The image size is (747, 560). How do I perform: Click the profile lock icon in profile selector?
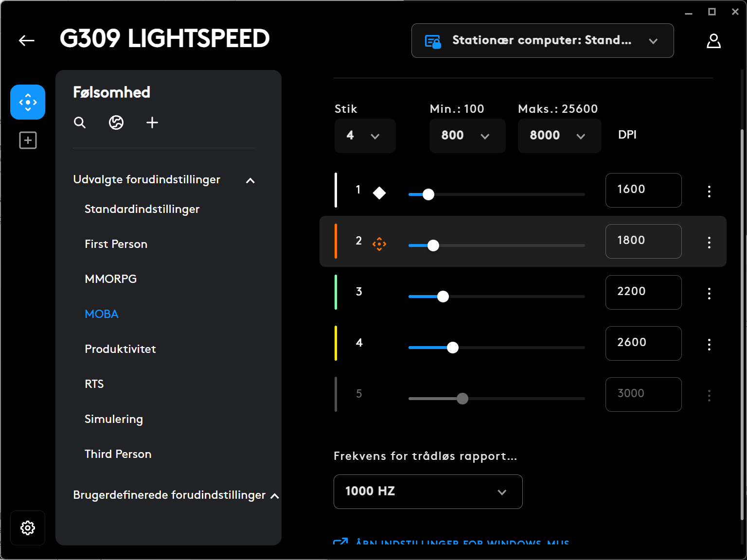(433, 42)
